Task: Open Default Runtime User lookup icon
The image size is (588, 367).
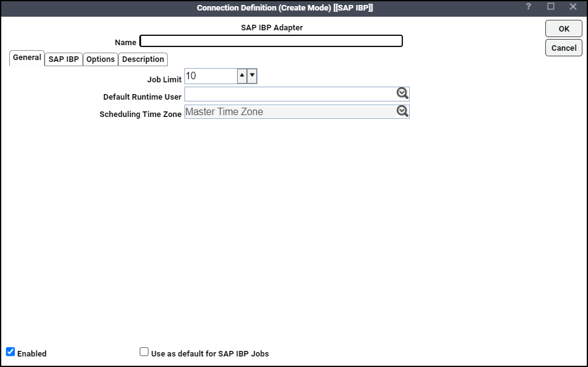Action: (x=402, y=93)
